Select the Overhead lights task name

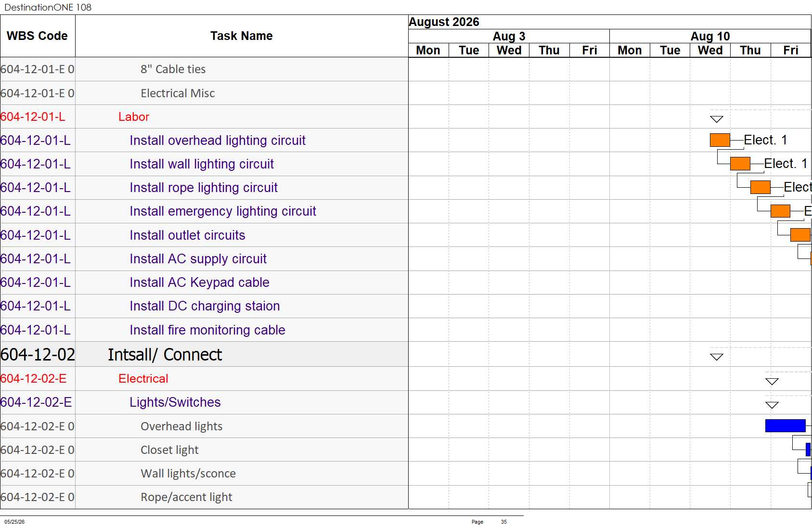pyautogui.click(x=181, y=426)
